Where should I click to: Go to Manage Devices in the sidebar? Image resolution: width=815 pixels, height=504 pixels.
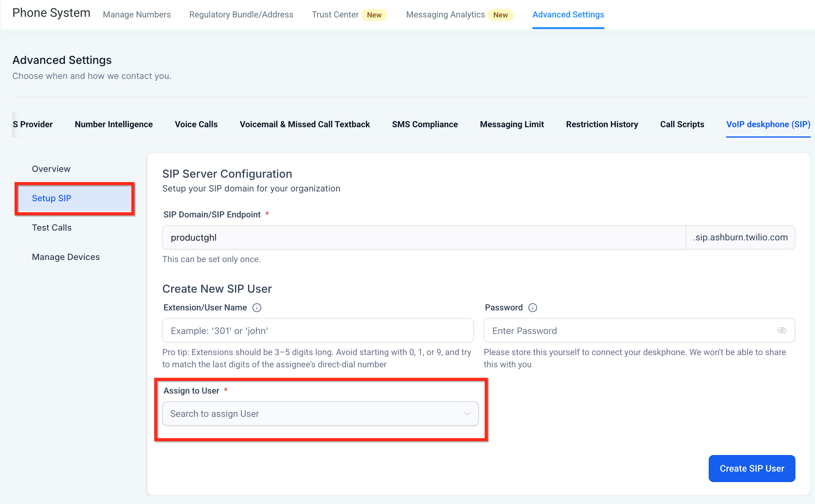tap(66, 257)
